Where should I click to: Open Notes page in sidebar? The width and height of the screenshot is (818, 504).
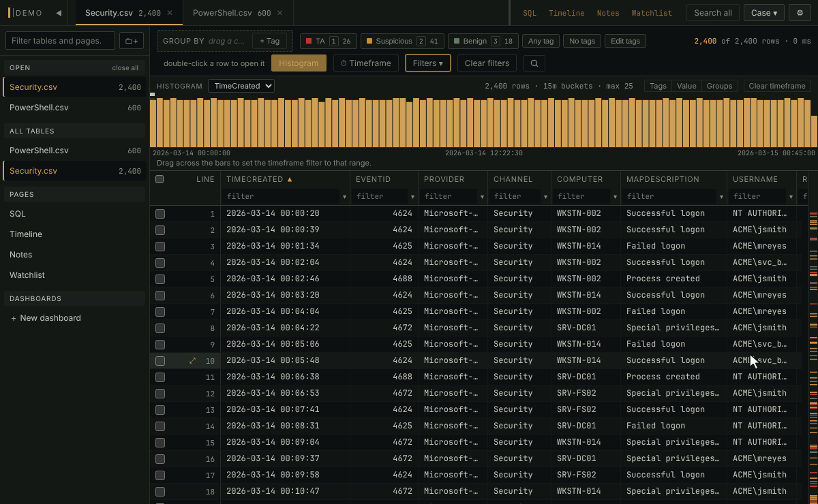pos(75,255)
